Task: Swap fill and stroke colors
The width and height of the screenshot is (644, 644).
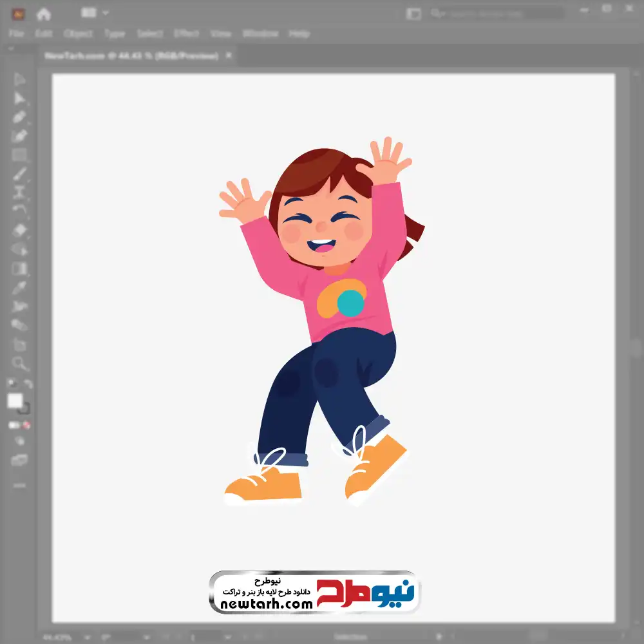Action: coord(28,384)
